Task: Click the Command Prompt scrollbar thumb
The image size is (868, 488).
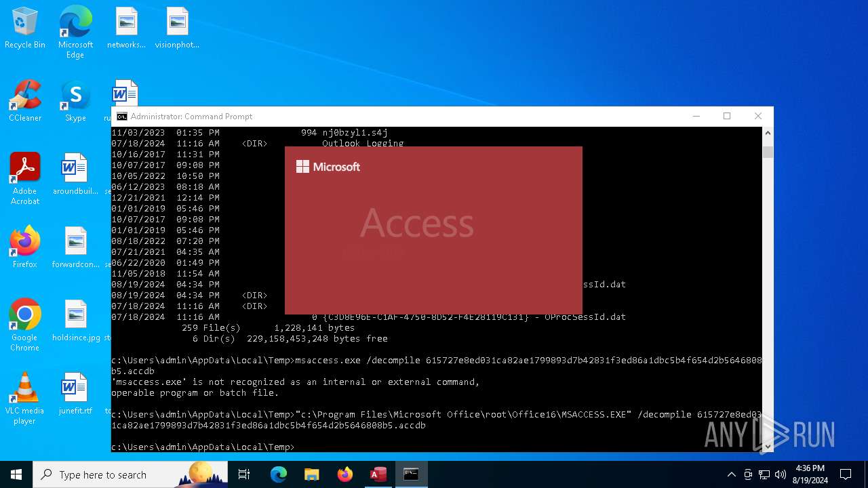Action: click(x=768, y=152)
